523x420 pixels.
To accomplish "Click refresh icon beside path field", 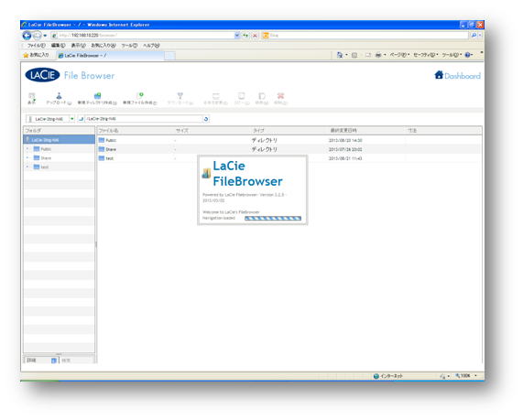I will click(206, 119).
